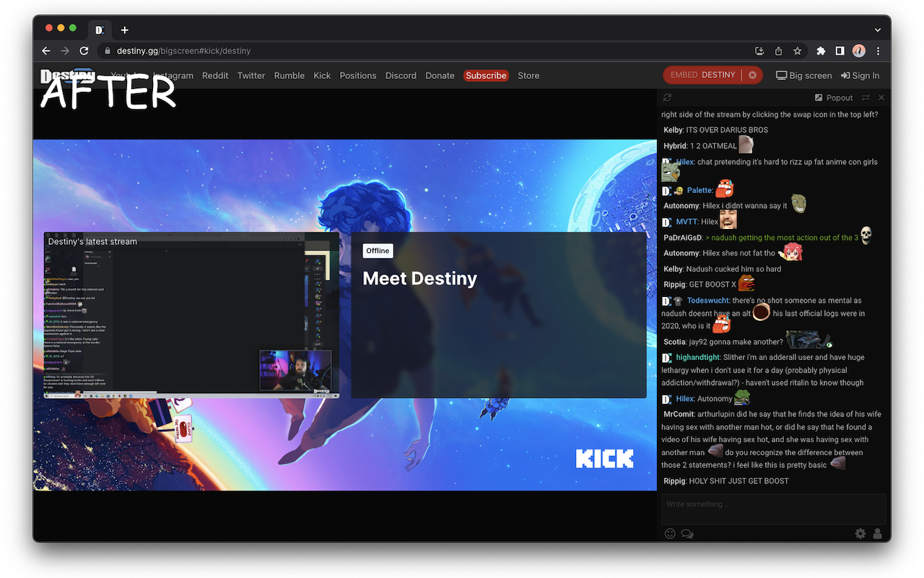Open Destiny's latest stream thumbnail
This screenshot has width=924, height=578.
click(x=191, y=314)
